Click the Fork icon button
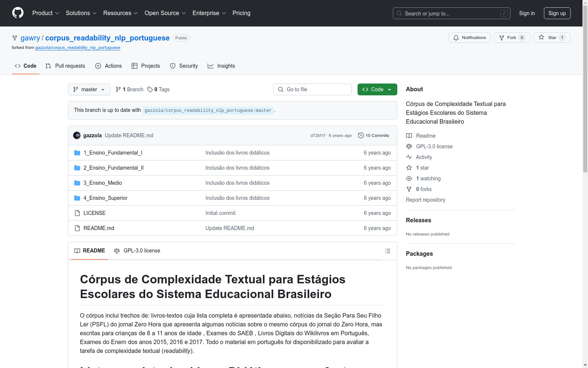The width and height of the screenshot is (588, 368). pyautogui.click(x=502, y=38)
